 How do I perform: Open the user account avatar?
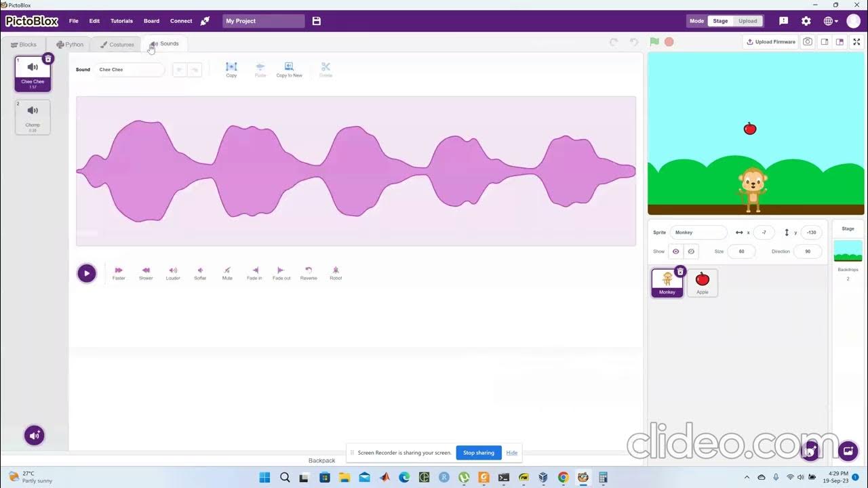853,21
